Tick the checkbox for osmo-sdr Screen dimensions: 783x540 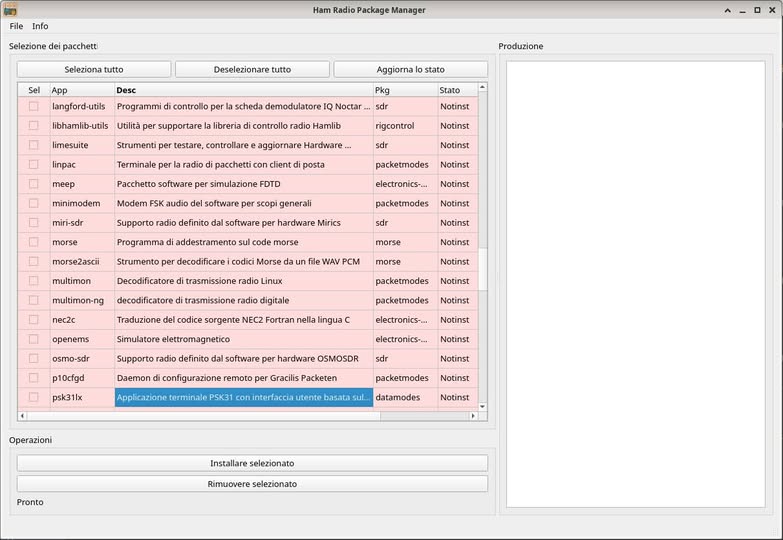point(33,358)
